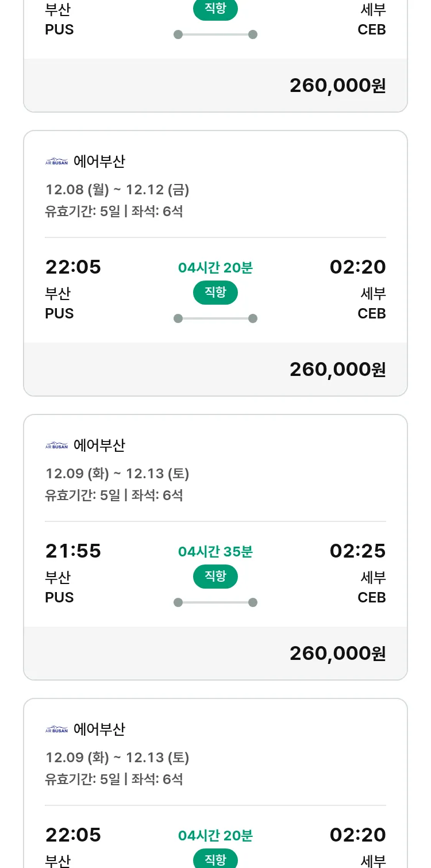Tap the 04시간 35분 flight duration
Image resolution: width=431 pixels, height=868 pixels.
[215, 552]
